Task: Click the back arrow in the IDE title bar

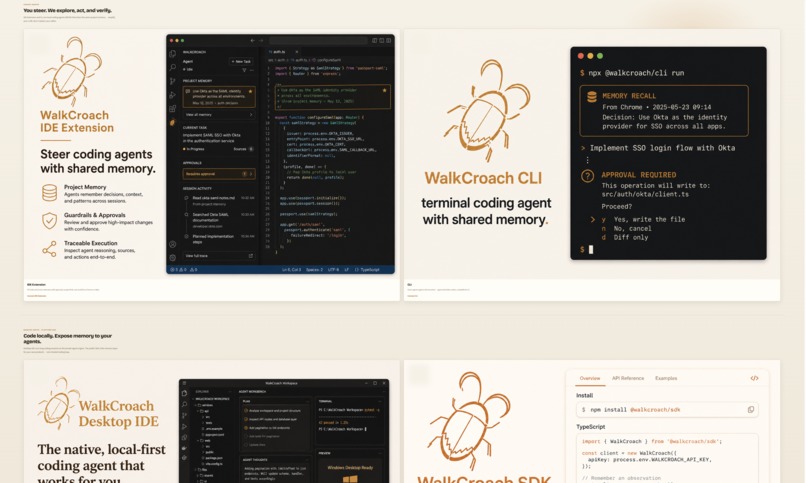Action: (252, 40)
